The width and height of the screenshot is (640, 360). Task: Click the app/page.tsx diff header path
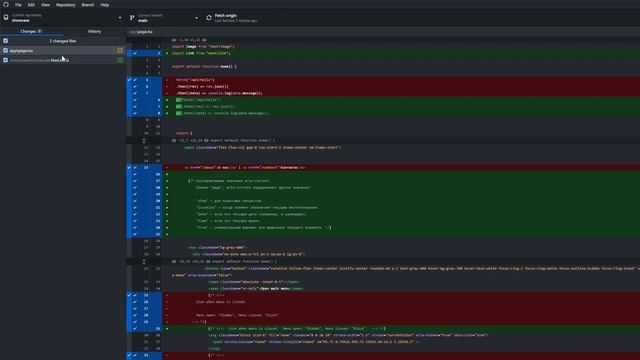point(141,31)
